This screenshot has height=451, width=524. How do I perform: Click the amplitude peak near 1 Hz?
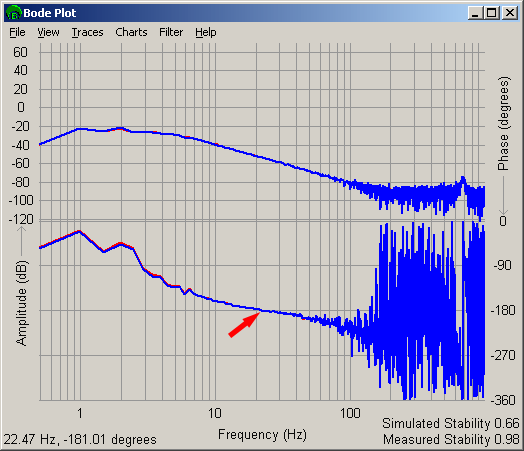click(x=79, y=129)
